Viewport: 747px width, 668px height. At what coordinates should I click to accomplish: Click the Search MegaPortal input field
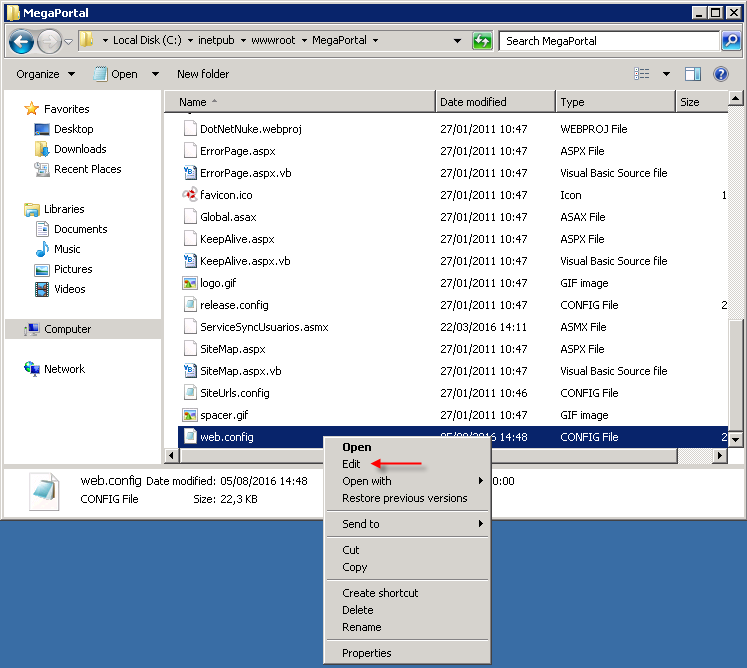(x=608, y=41)
